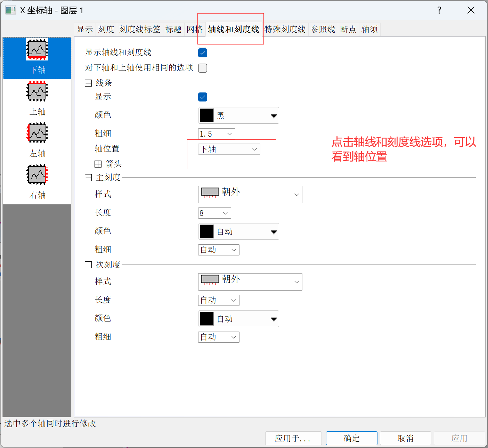Open the 次刻度 粗细 自动 dropdown

tap(219, 337)
